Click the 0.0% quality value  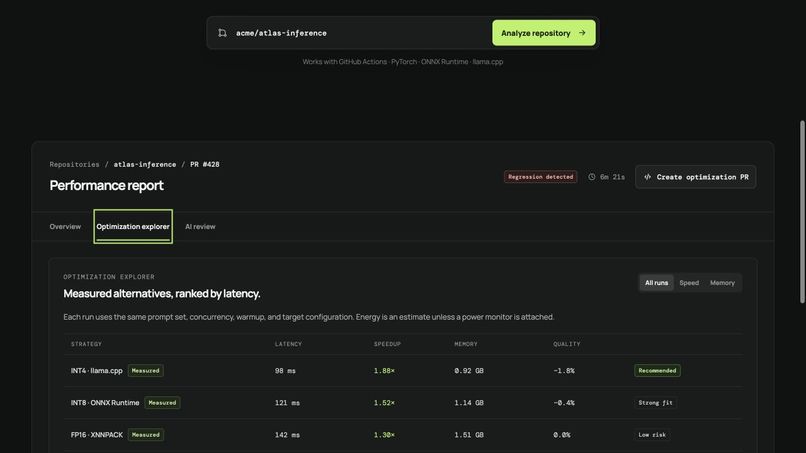point(562,435)
